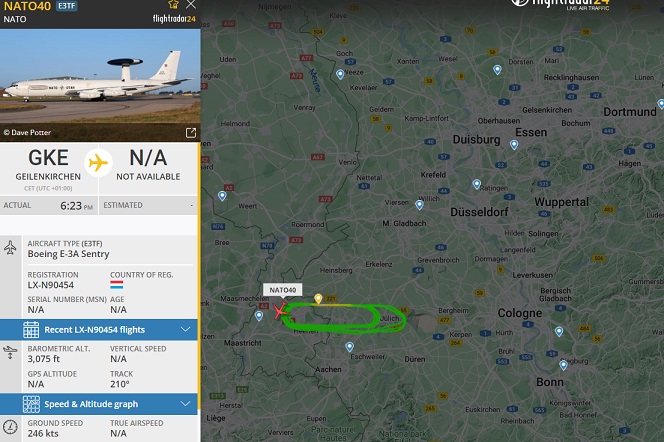
Task: Click the red NATO40 aircraft icon on map
Action: [279, 311]
